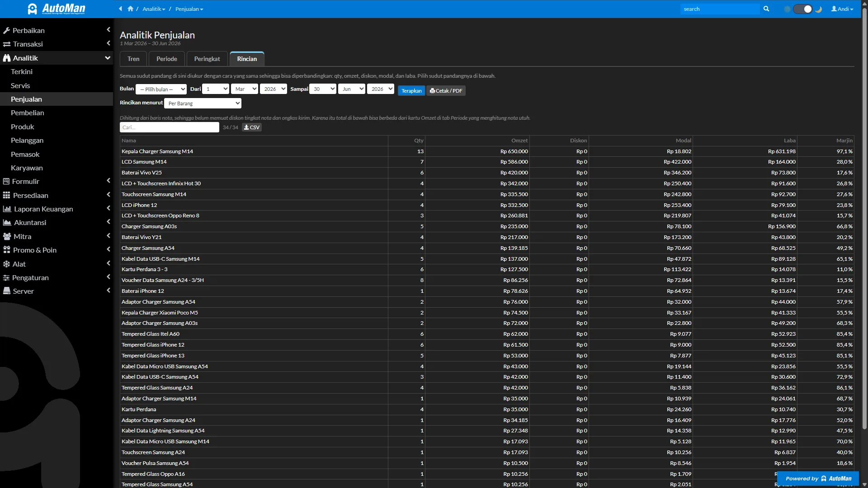
Task: Click the moon icon beside the theme switch
Action: point(818,9)
